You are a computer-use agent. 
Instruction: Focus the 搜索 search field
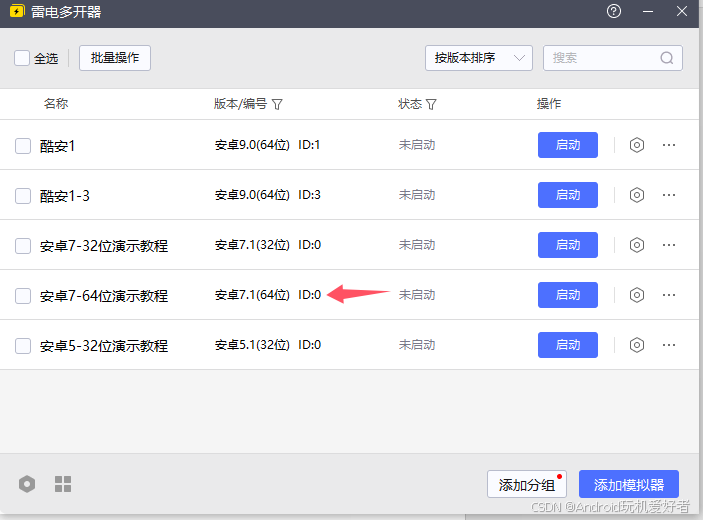point(613,58)
